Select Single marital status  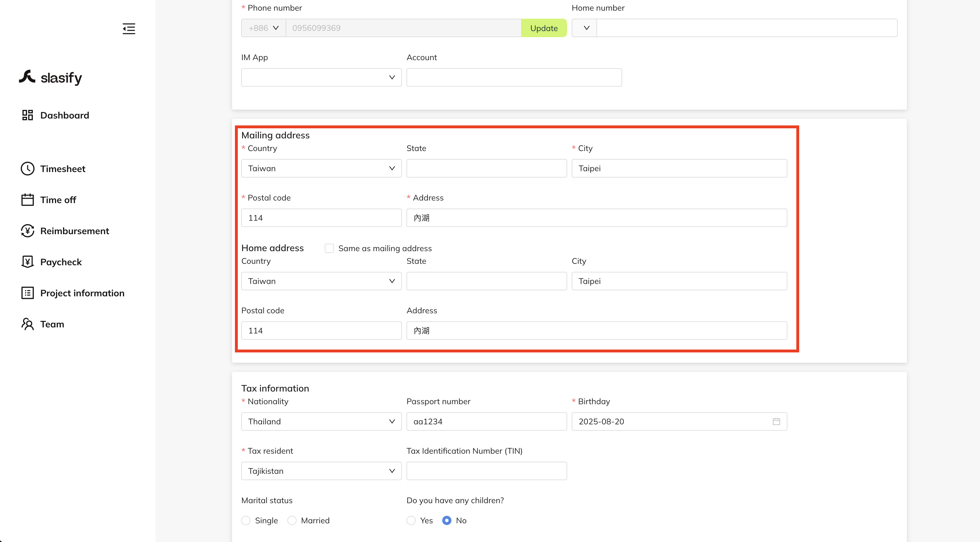click(x=246, y=520)
